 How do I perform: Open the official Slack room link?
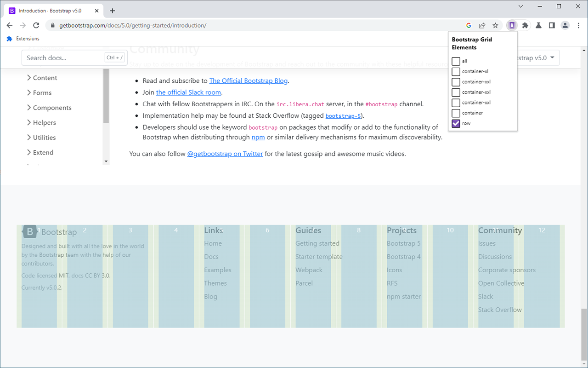point(188,92)
